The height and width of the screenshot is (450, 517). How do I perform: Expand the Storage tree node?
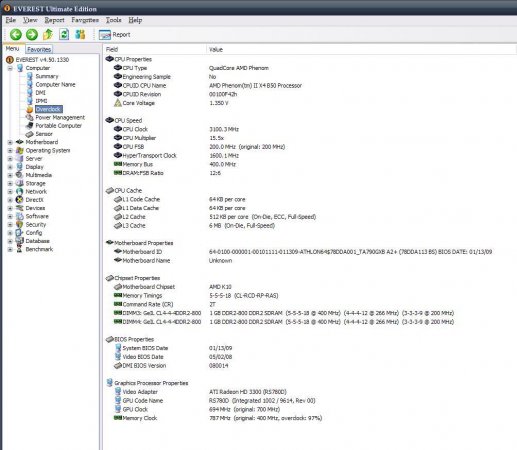(10, 184)
